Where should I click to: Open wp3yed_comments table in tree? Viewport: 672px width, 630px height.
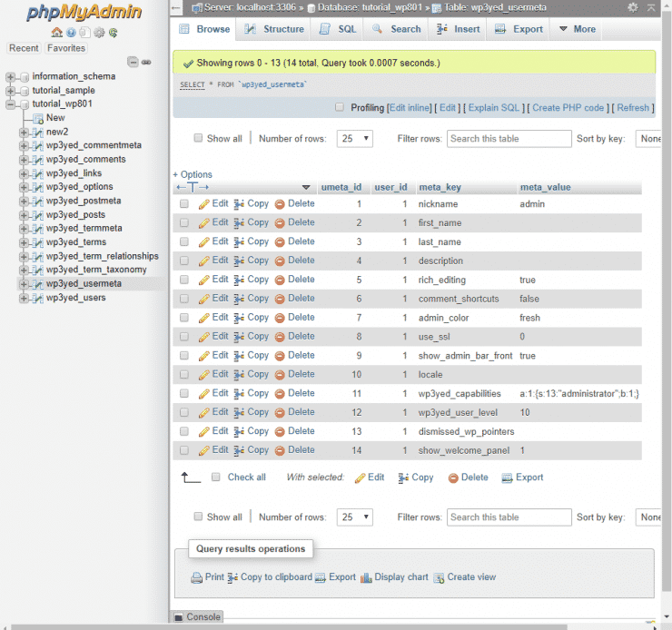86,160
